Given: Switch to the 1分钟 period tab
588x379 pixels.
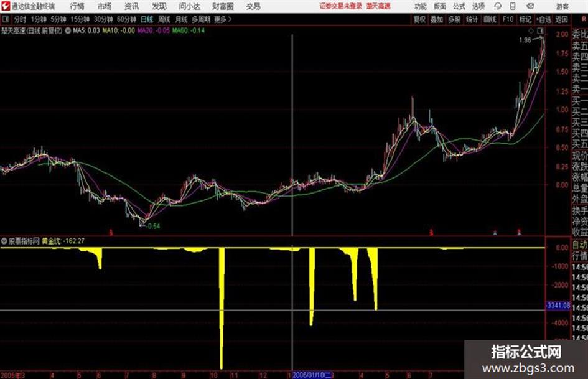Looking at the screenshot, I should [39, 19].
